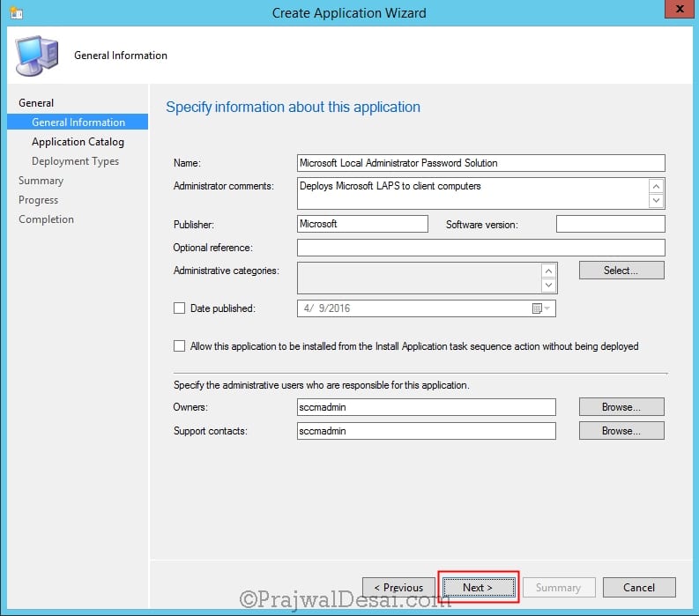Screen dimensions: 699x616
Task: Browse for Support contacts
Action: pos(621,431)
